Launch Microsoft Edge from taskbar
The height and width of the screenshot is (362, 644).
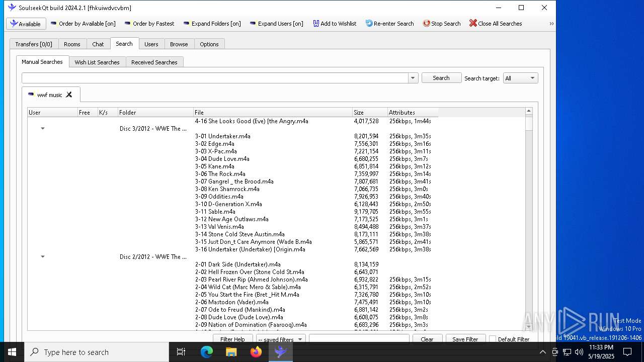(207, 352)
